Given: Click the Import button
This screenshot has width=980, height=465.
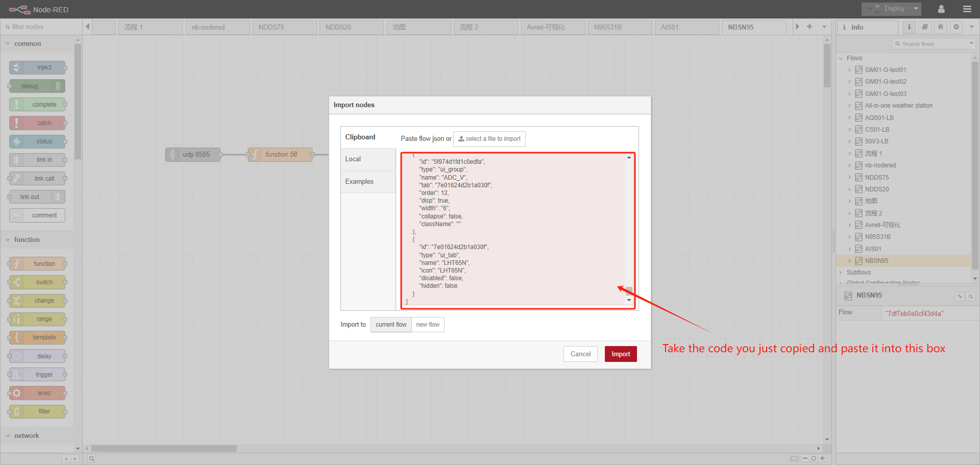Looking at the screenshot, I should click(x=621, y=354).
